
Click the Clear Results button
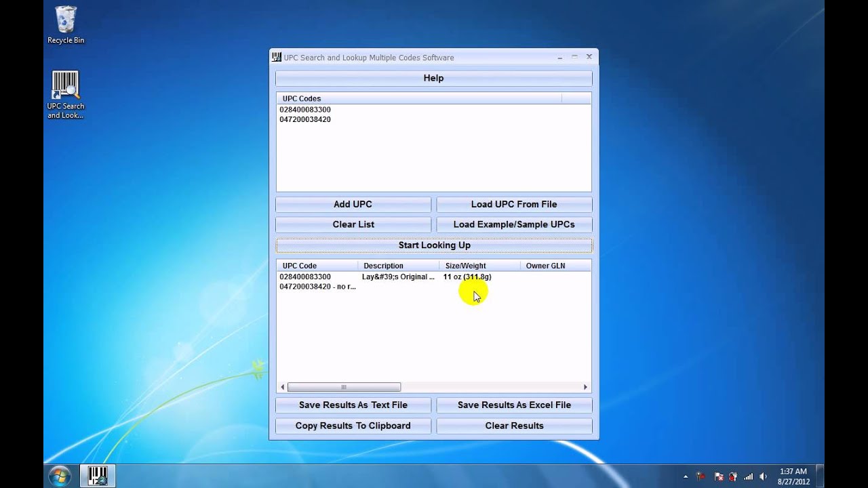pyautogui.click(x=514, y=426)
